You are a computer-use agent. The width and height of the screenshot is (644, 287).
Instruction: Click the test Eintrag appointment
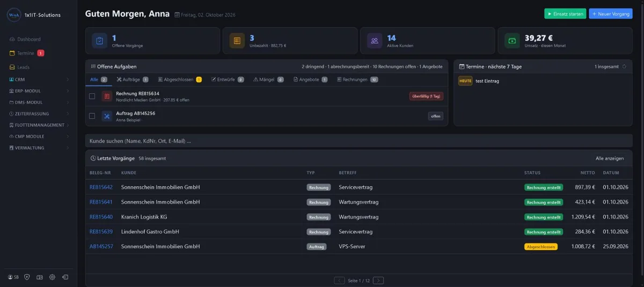[x=487, y=81]
